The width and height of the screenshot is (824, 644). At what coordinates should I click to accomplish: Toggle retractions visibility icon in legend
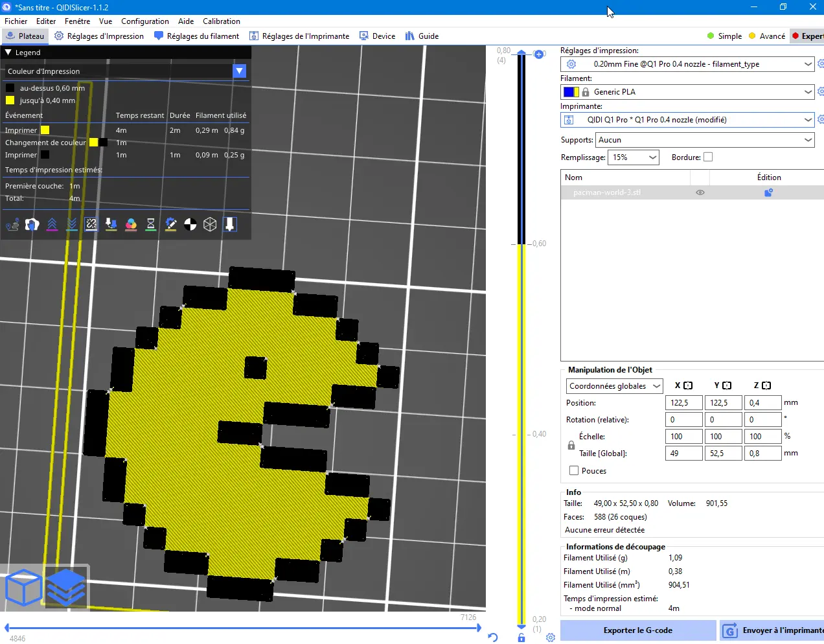point(52,224)
